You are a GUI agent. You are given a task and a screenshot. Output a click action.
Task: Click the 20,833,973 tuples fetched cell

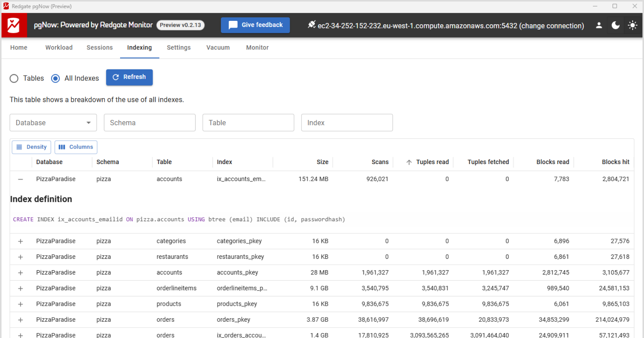494,319
